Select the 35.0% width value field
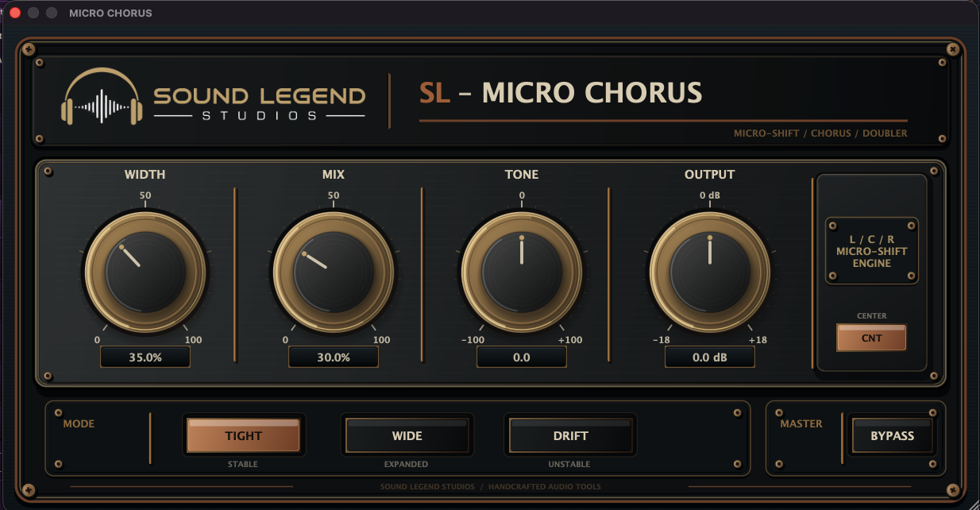980x510 pixels. click(x=145, y=357)
